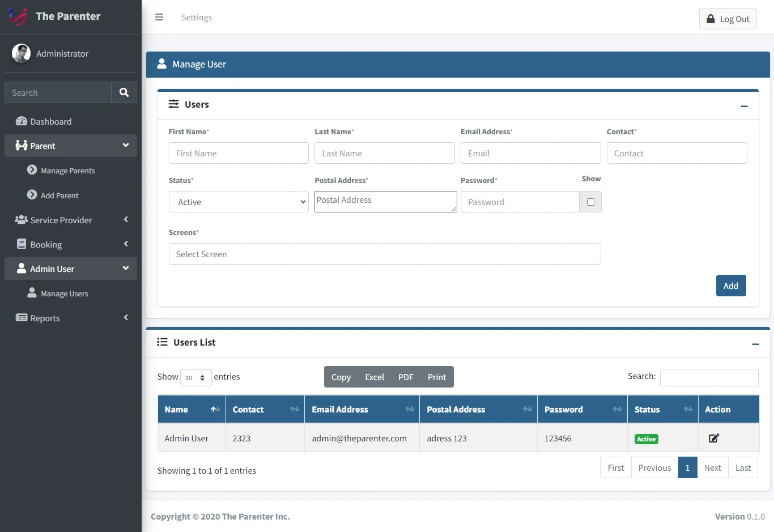Click the hamburger menu icon
The width and height of the screenshot is (774, 532).
point(159,17)
